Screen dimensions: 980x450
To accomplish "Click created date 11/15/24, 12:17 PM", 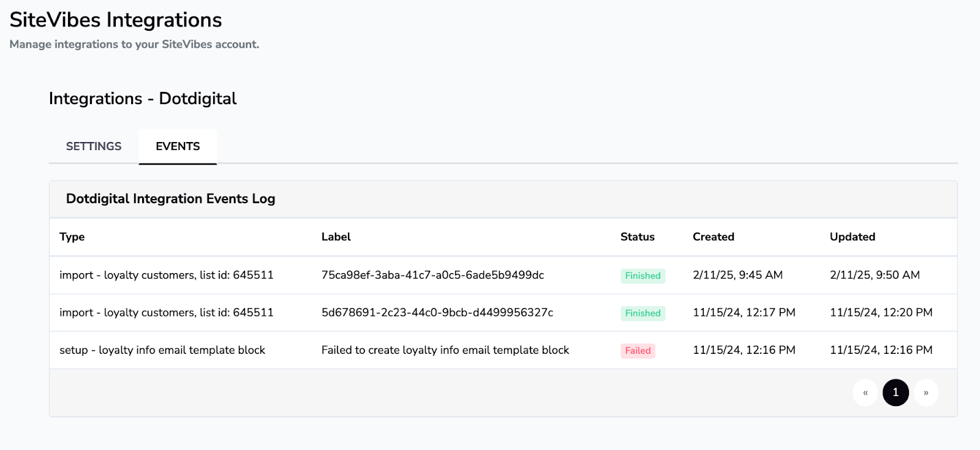I will (744, 312).
